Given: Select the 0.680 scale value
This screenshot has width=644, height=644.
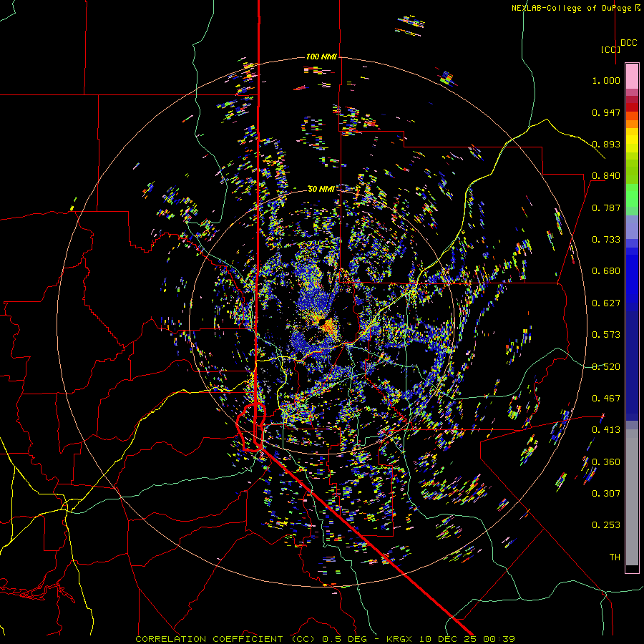Looking at the screenshot, I should pyautogui.click(x=606, y=271).
